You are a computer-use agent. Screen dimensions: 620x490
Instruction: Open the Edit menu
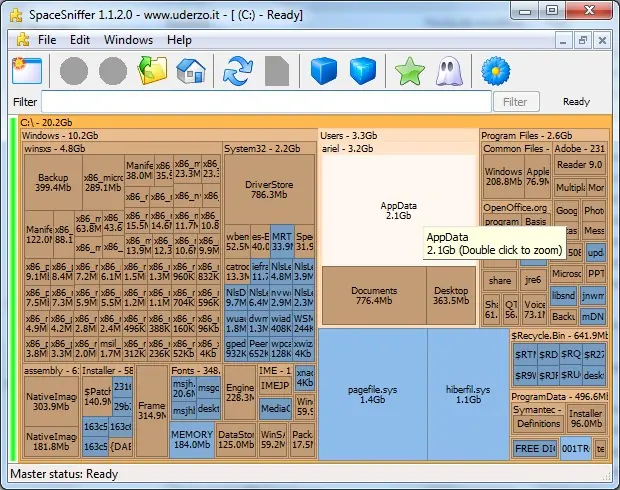click(x=80, y=40)
